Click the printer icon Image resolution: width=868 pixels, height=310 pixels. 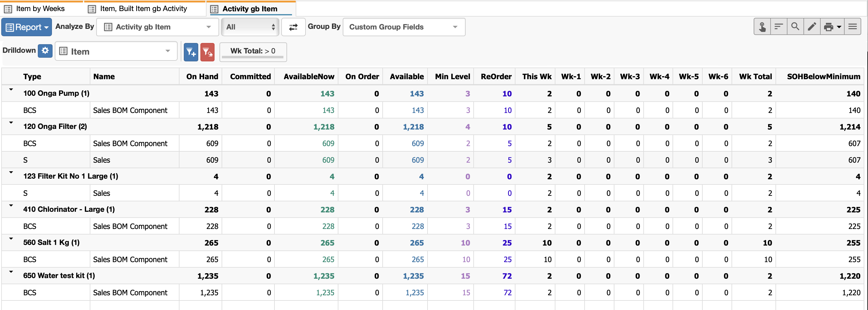click(x=829, y=27)
